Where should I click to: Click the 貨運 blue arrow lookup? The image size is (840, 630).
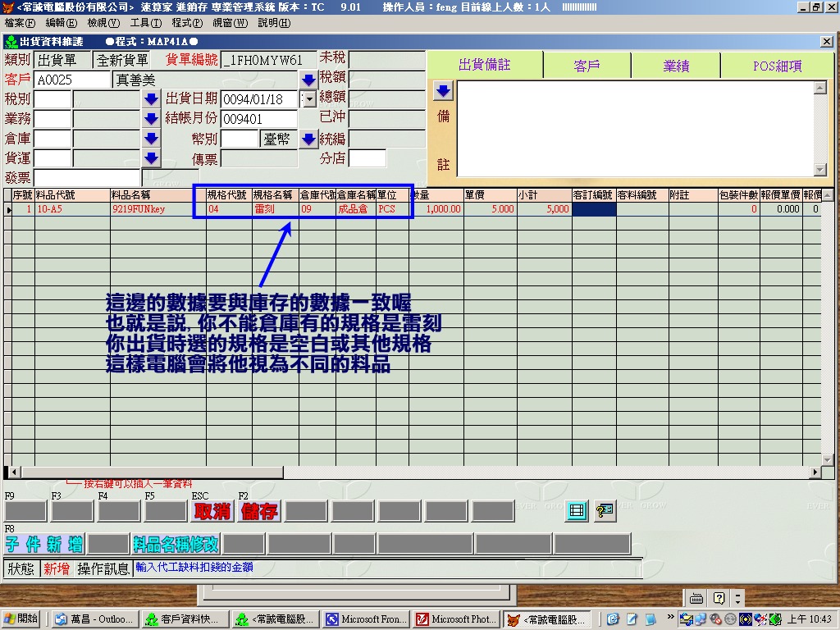[x=151, y=158]
